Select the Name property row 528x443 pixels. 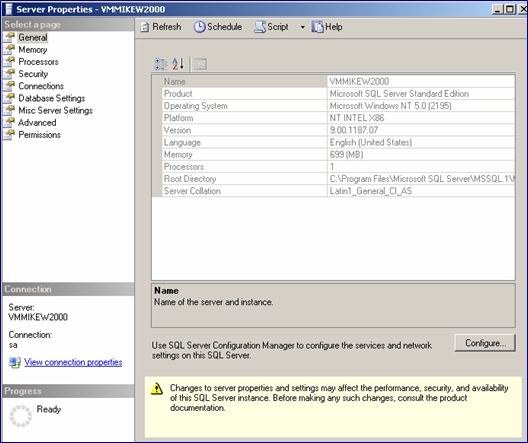[338, 81]
